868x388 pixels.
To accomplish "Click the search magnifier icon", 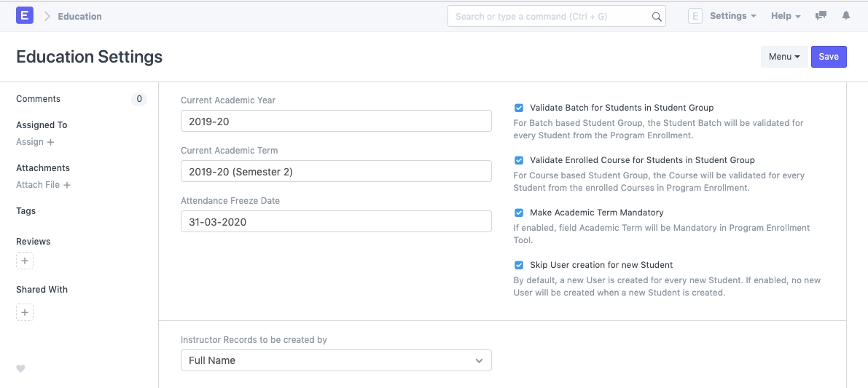I will pyautogui.click(x=656, y=17).
